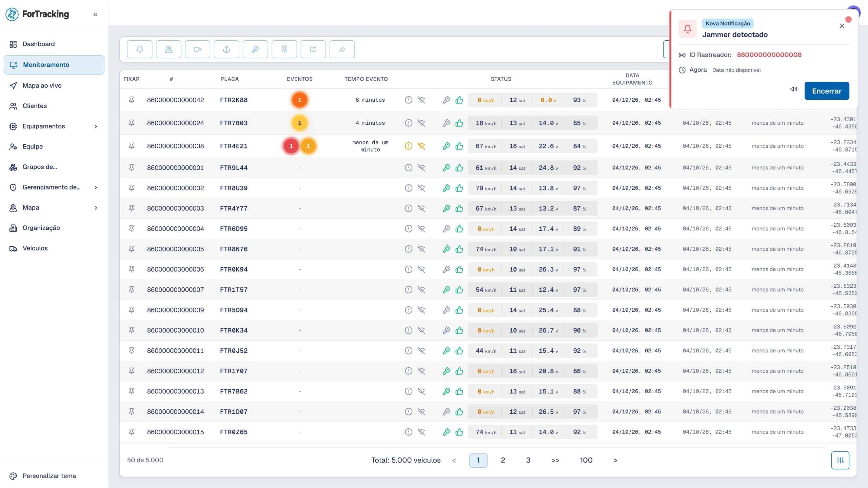The height and width of the screenshot is (488, 868).
Task: Collapse the sidebar with double chevron
Action: [x=96, y=14]
